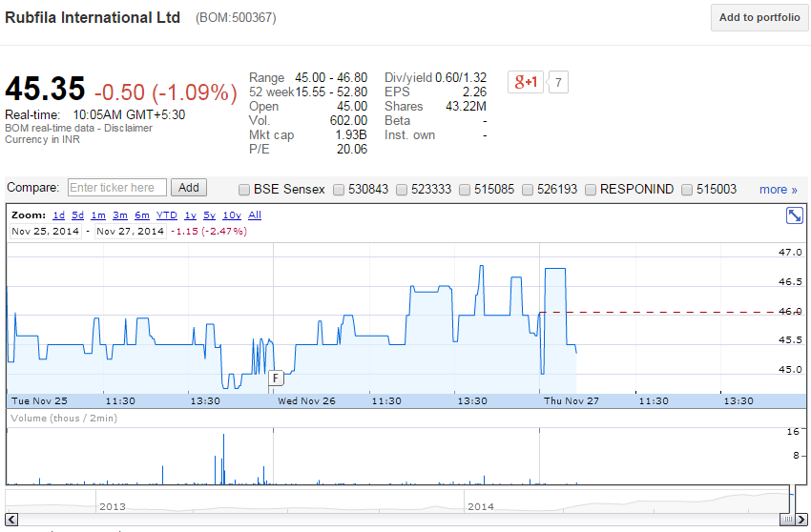Click the Rubfila International Ltd title

click(x=93, y=17)
